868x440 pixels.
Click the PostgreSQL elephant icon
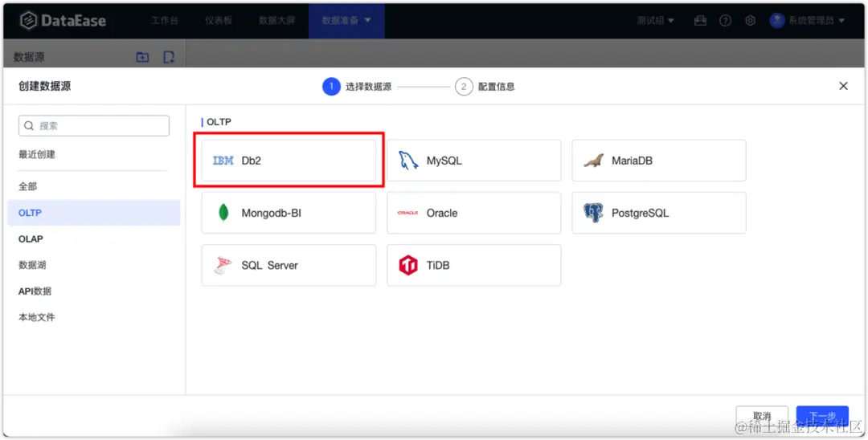click(x=593, y=213)
